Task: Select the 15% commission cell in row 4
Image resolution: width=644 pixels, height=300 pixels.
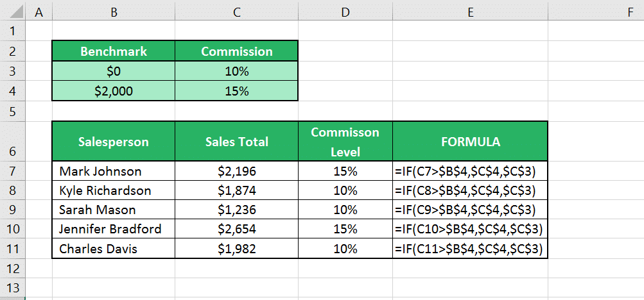Action: (236, 91)
